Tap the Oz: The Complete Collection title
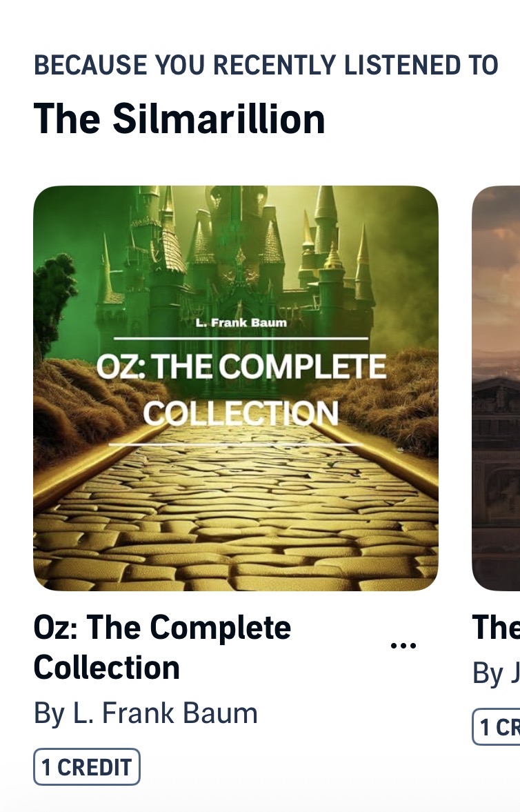 click(162, 647)
